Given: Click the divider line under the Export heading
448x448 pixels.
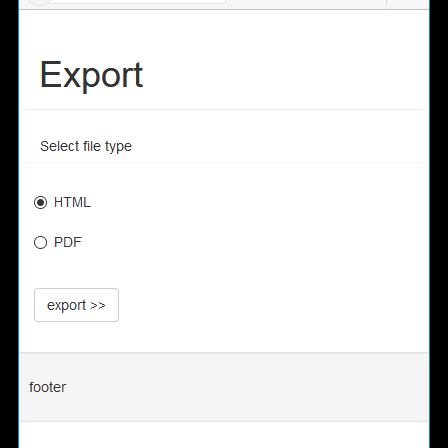Looking at the screenshot, I should (x=224, y=109).
